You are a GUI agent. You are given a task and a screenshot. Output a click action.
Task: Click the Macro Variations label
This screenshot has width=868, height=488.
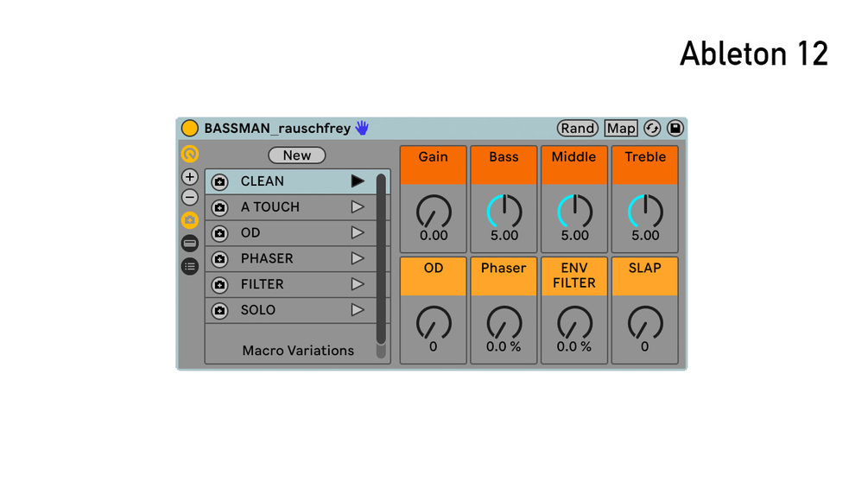298,351
